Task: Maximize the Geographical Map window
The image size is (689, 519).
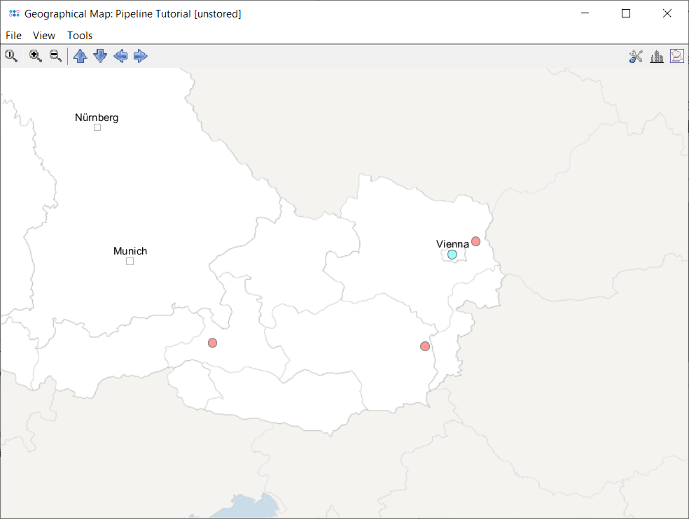Action: [x=626, y=14]
